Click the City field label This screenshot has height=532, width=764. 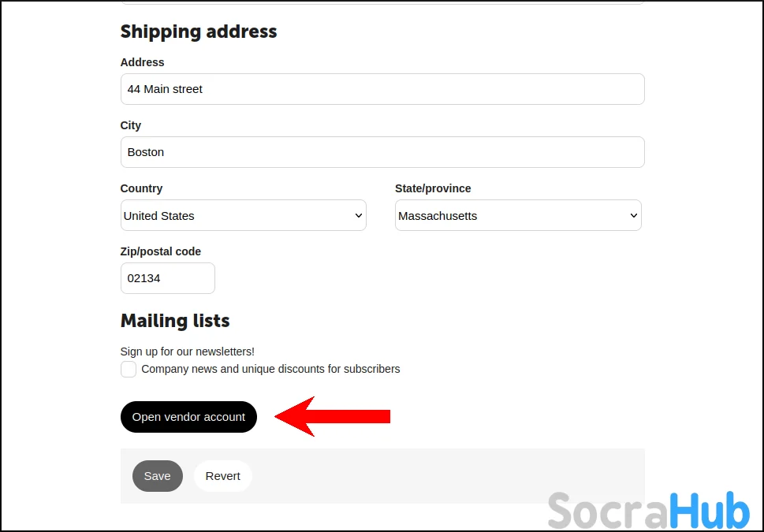[131, 125]
